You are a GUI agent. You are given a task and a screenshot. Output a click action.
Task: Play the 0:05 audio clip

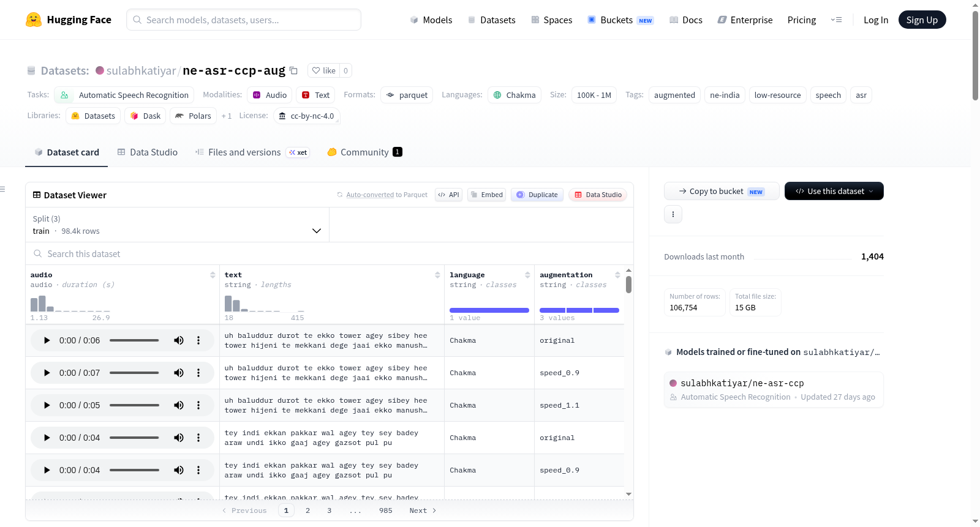tap(47, 405)
